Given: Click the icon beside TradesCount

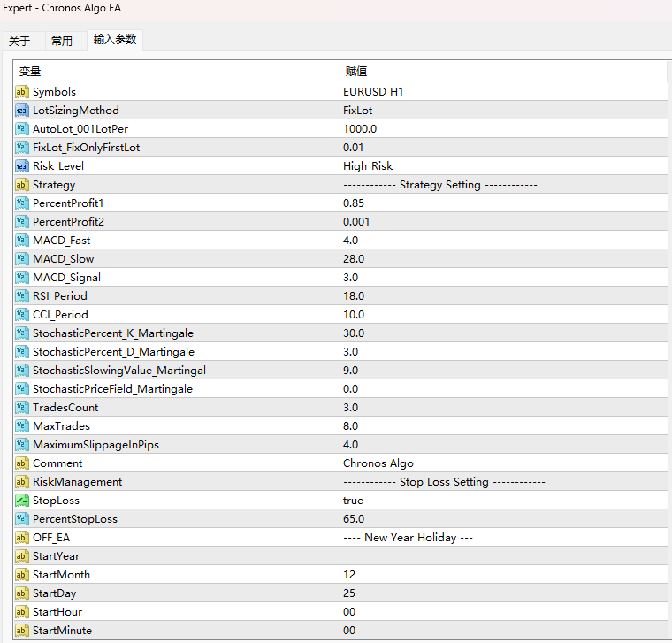Looking at the screenshot, I should pos(22,408).
